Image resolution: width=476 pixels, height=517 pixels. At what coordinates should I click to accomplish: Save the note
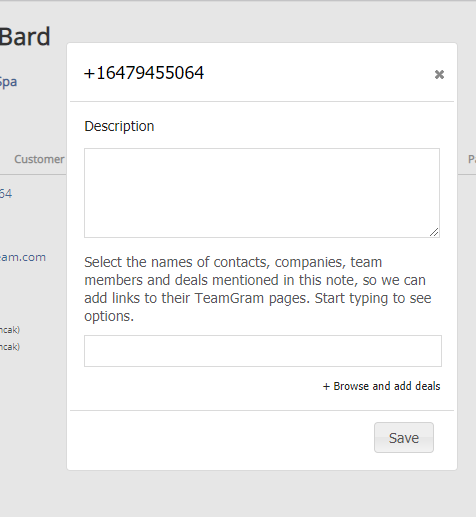[x=404, y=438]
